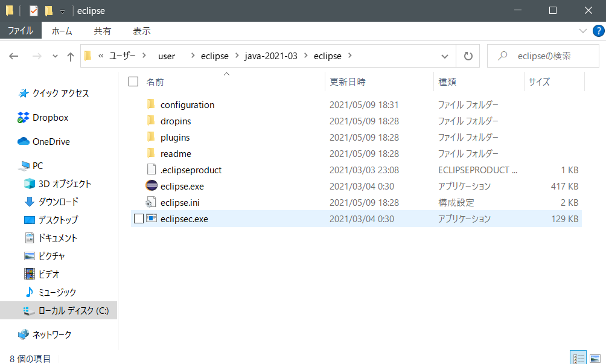Select the eclipsec.exe console application icon

coord(151,219)
